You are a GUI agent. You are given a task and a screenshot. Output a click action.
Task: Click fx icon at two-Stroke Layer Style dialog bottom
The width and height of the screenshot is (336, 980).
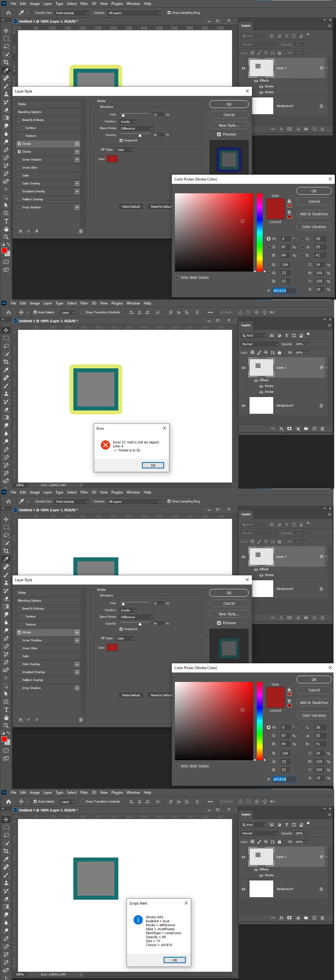tap(20, 231)
